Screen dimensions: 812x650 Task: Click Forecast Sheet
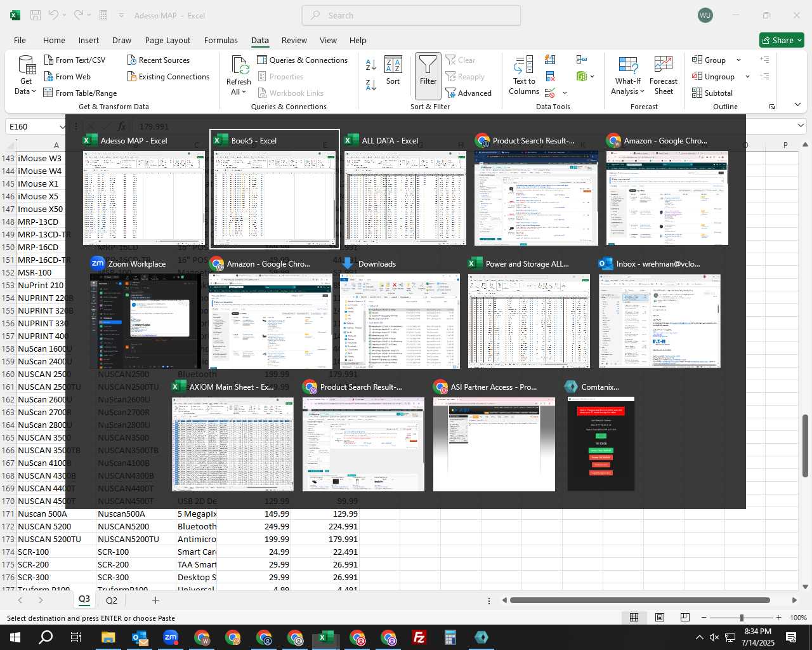coord(664,76)
